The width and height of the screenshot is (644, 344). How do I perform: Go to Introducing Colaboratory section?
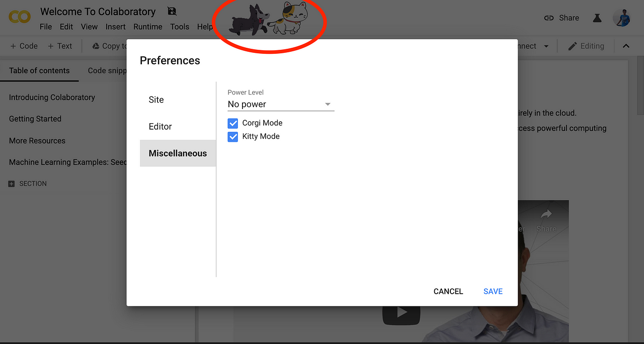click(52, 98)
